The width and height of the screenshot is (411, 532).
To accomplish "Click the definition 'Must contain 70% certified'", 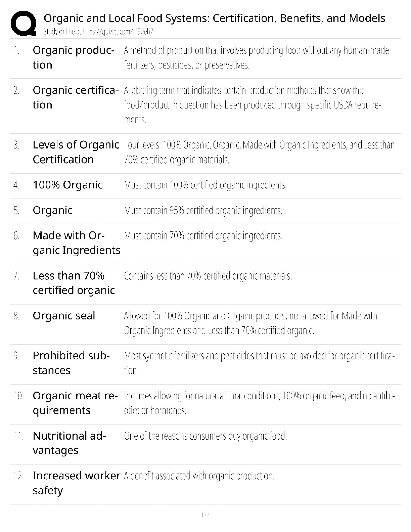I will [203, 236].
